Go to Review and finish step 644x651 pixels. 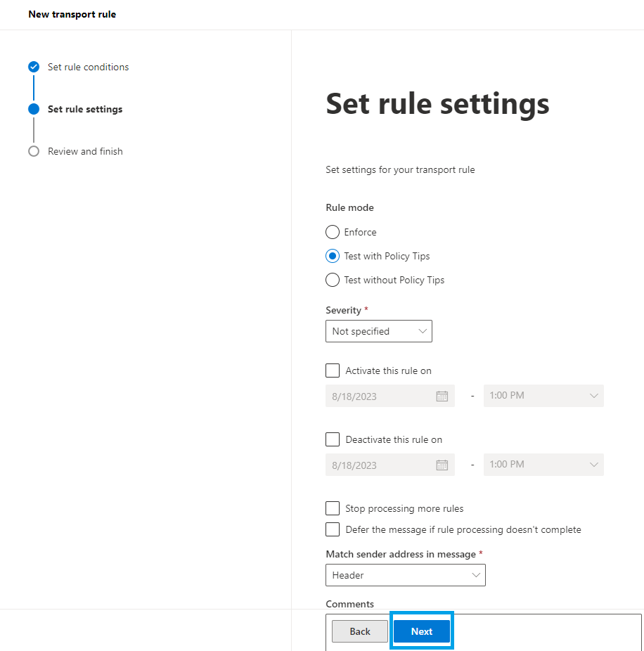pyautogui.click(x=85, y=151)
